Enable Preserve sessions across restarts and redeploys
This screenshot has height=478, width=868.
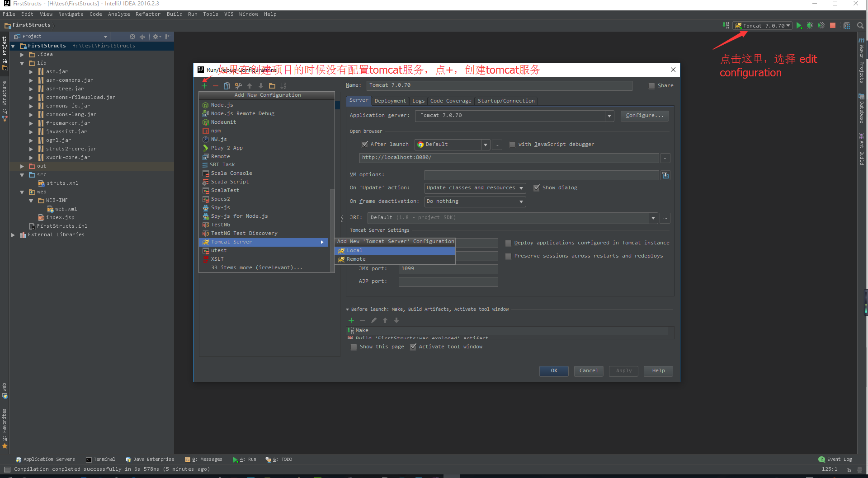pyautogui.click(x=508, y=256)
